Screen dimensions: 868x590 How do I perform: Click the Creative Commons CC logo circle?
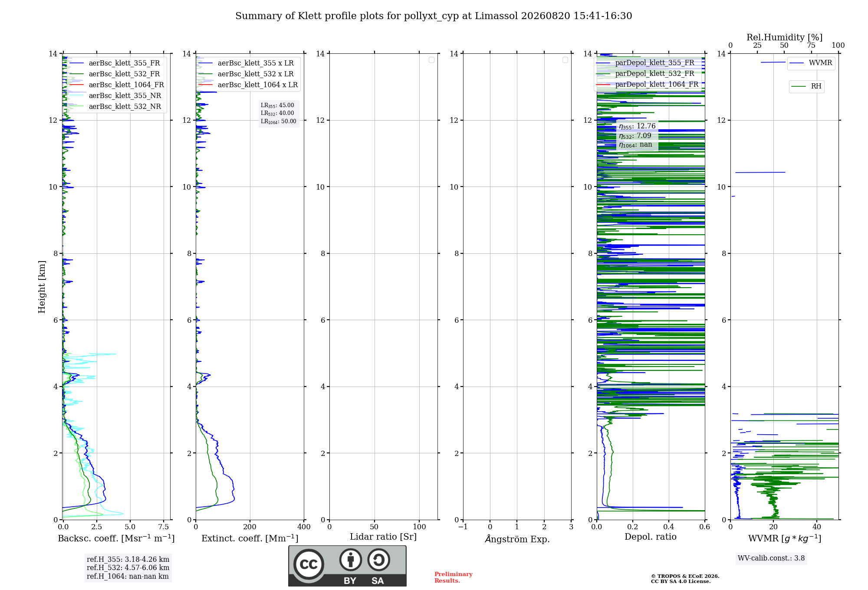pyautogui.click(x=309, y=564)
